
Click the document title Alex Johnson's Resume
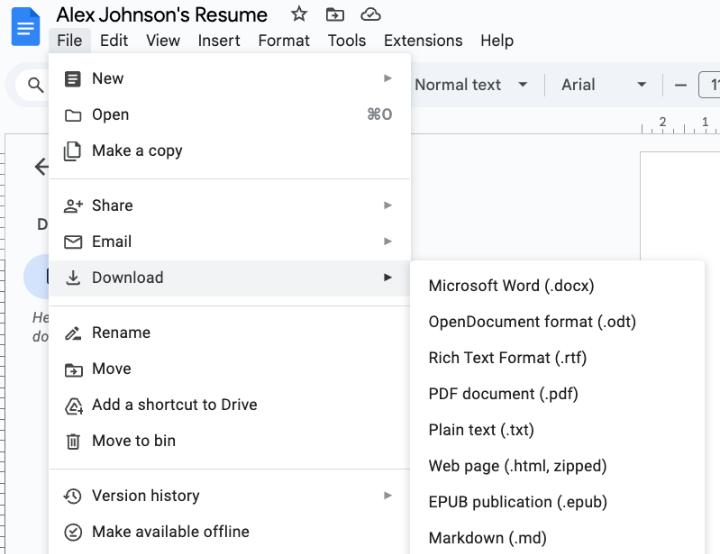162,15
